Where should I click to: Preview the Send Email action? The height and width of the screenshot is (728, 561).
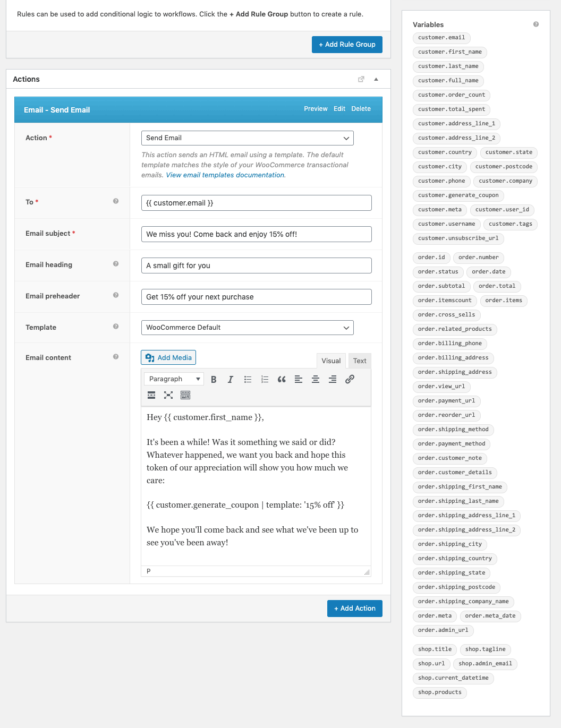316,109
